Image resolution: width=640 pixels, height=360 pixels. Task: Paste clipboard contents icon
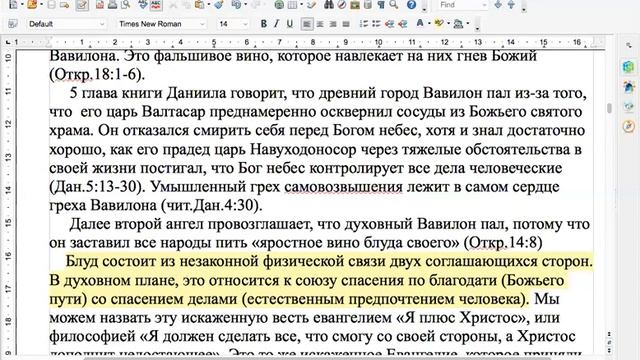point(199,4)
